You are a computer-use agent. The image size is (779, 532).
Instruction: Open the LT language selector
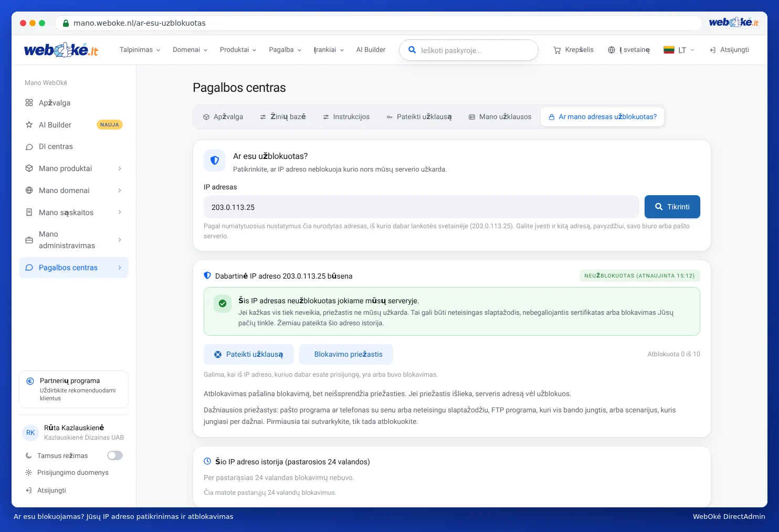pyautogui.click(x=679, y=50)
